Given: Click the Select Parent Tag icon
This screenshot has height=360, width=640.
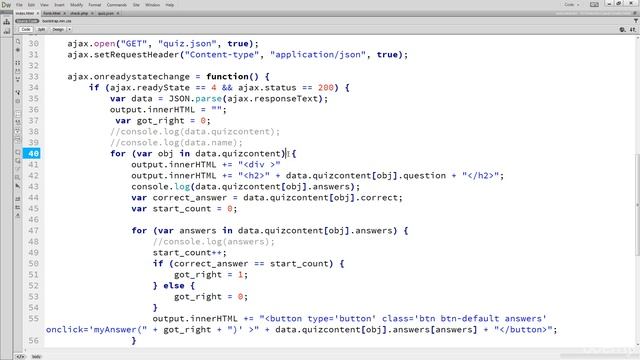Looking at the screenshot, I should [18, 93].
